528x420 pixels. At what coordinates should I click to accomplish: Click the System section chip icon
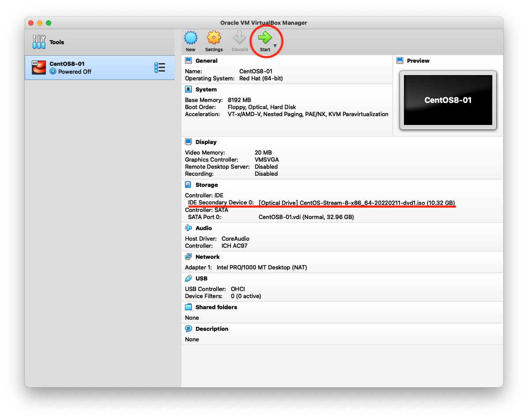pyautogui.click(x=189, y=89)
